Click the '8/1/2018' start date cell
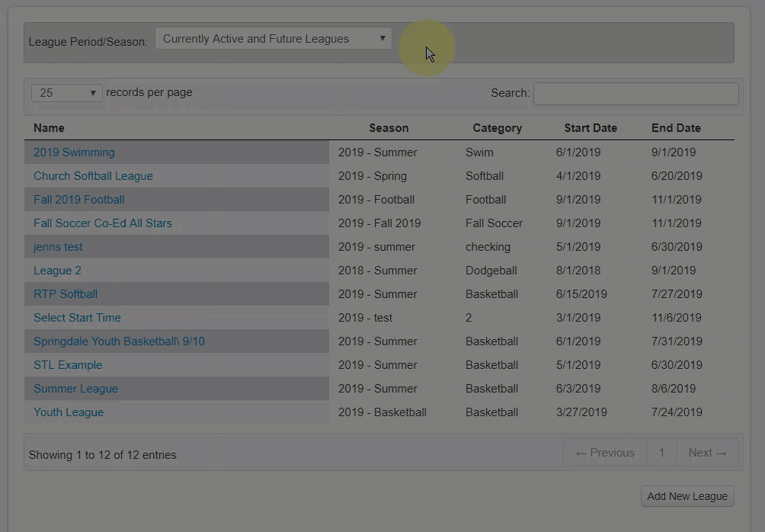765x532 pixels. click(578, 271)
